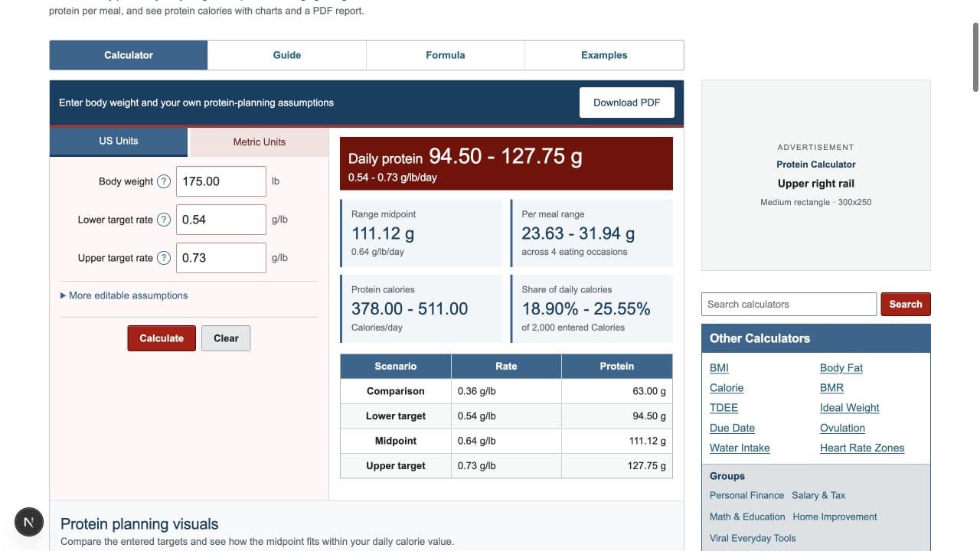980x551 pixels.
Task: Open the round N badge icon
Action: [x=29, y=522]
